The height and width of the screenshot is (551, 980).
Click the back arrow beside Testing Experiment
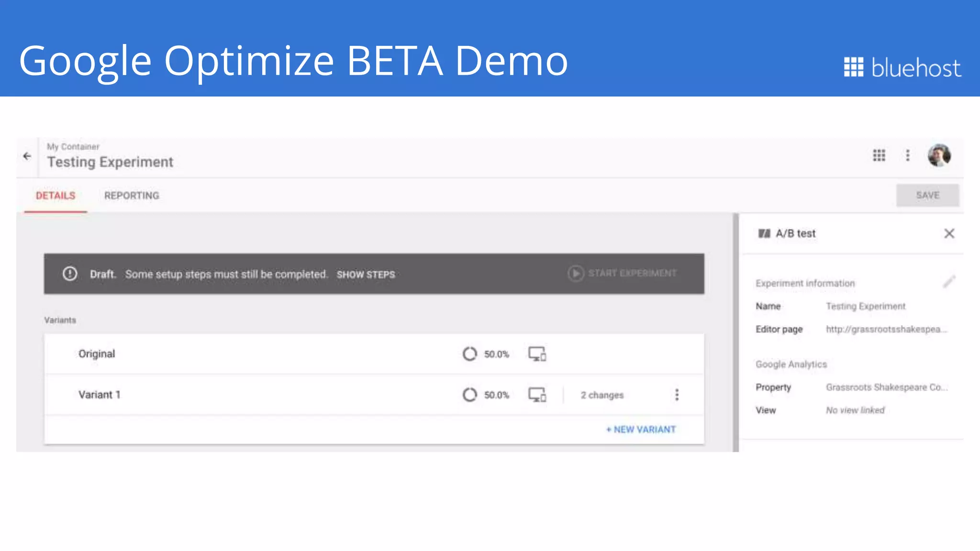tap(27, 156)
